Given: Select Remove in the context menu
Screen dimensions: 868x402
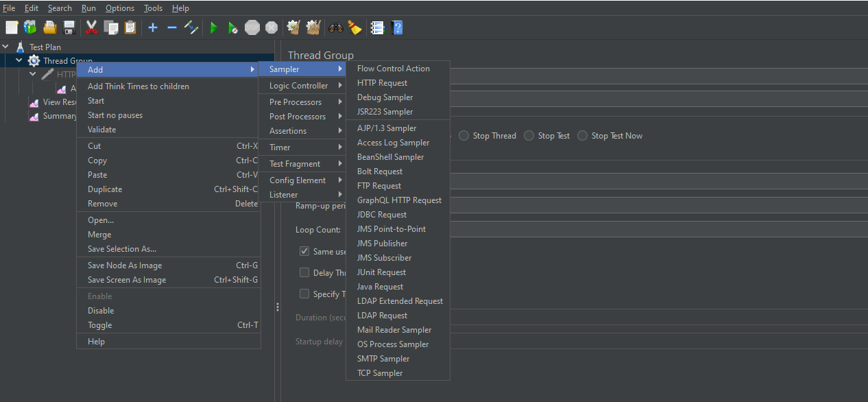Looking at the screenshot, I should pyautogui.click(x=169, y=204).
